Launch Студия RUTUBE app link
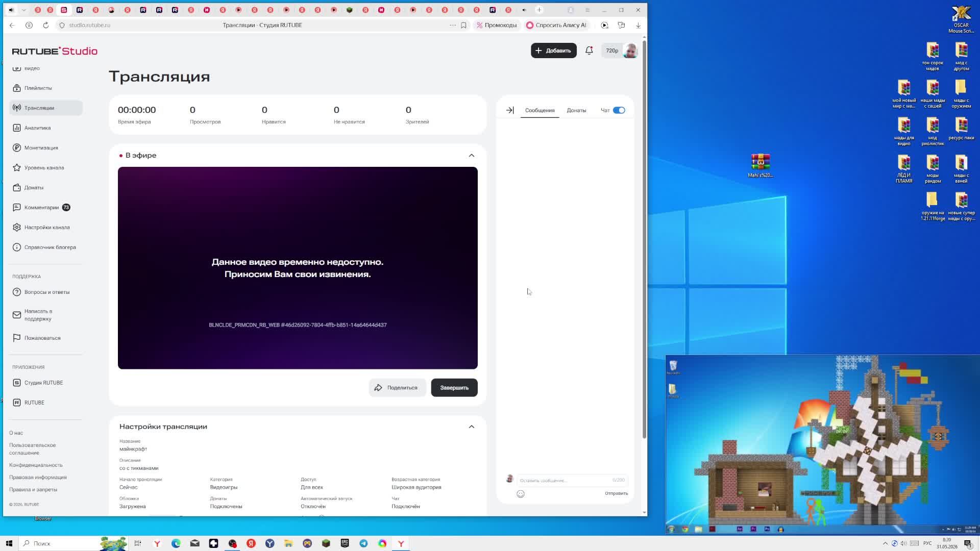 pos(46,383)
